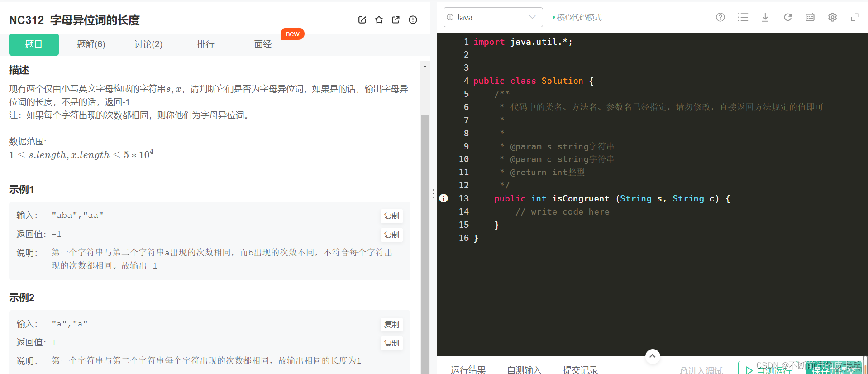The width and height of the screenshot is (868, 374).
Task: Click the 示例2 heading
Action: coord(22,298)
